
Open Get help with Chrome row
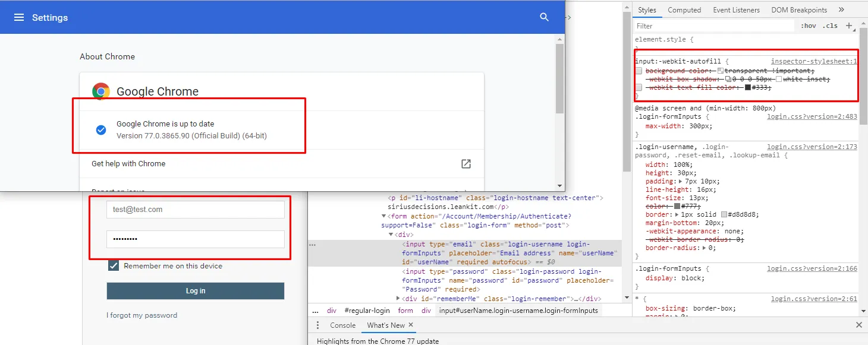[282, 164]
